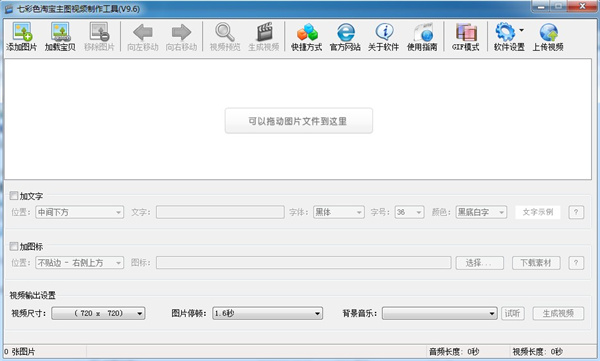Image resolution: width=600 pixels, height=361 pixels.
Task: Close the application window
Action: tap(582, 6)
